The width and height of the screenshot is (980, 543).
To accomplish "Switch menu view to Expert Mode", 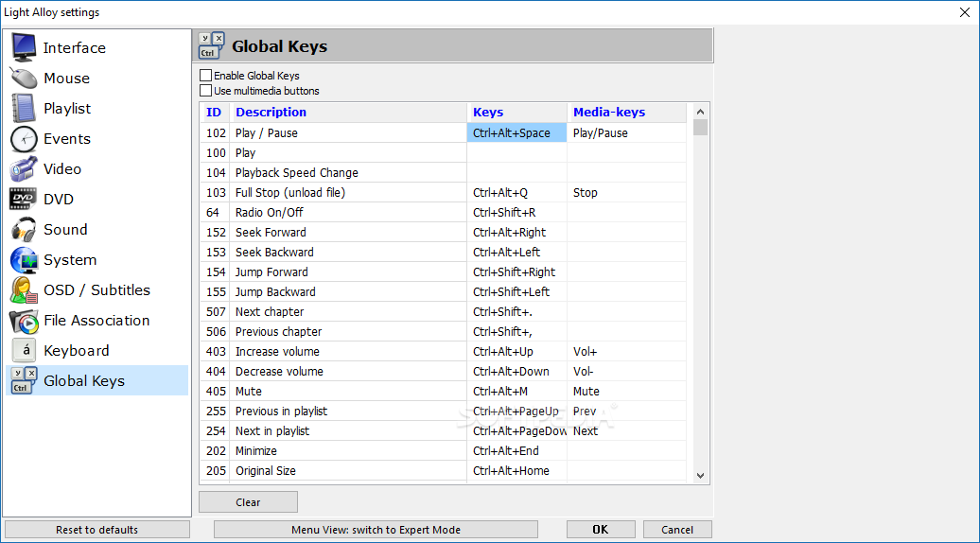I will point(376,529).
